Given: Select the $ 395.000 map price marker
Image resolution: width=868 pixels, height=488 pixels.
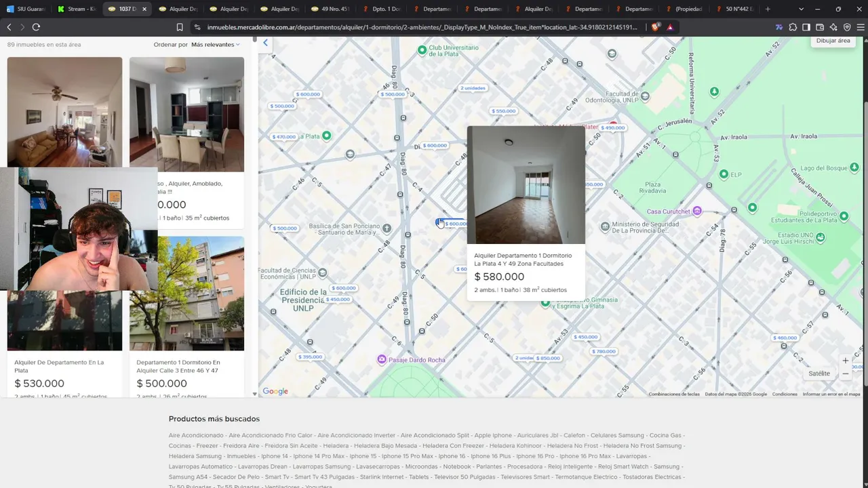Looking at the screenshot, I should tap(310, 357).
